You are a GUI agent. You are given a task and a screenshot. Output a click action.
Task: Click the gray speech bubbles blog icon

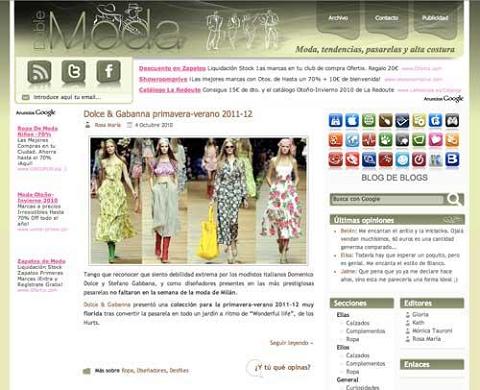pos(402,140)
